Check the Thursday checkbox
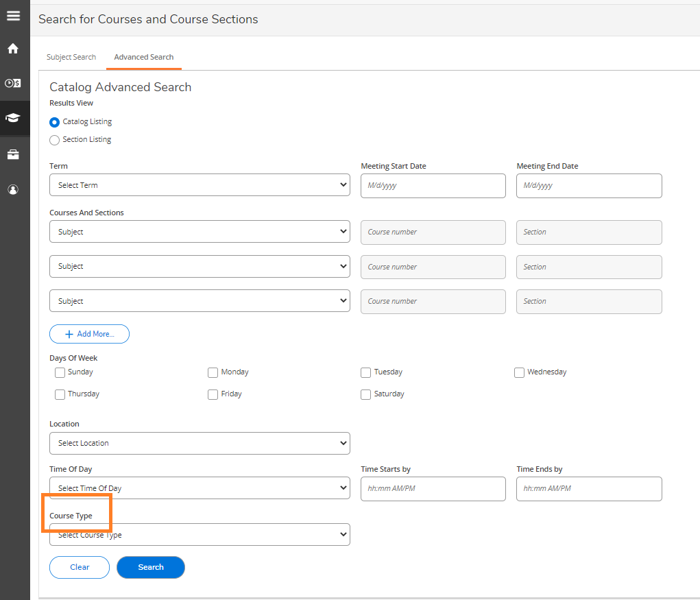700x600 pixels. pyautogui.click(x=60, y=394)
